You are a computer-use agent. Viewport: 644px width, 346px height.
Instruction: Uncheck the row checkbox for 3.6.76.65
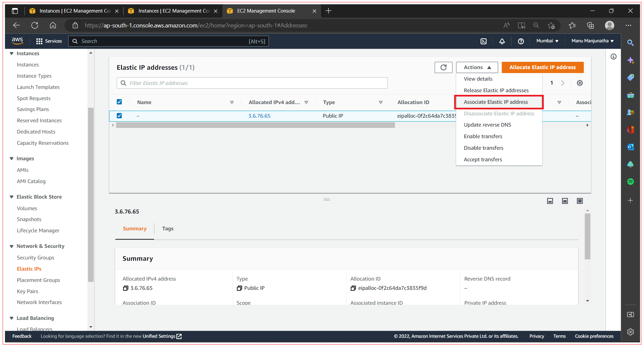(119, 116)
